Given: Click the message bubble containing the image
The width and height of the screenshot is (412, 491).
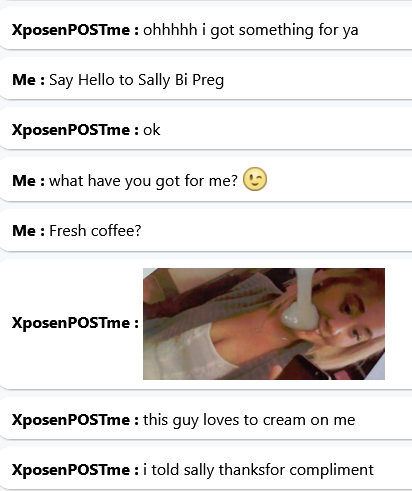Looking at the screenshot, I should click(x=206, y=324).
